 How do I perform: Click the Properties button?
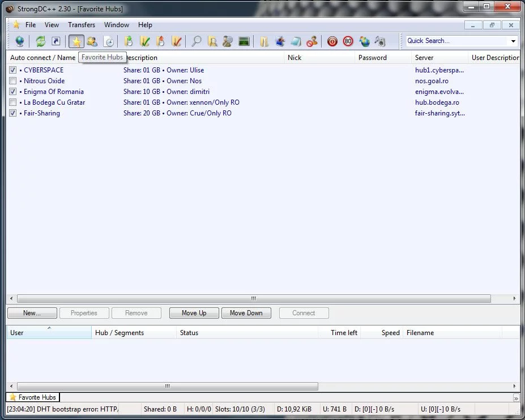click(x=84, y=313)
